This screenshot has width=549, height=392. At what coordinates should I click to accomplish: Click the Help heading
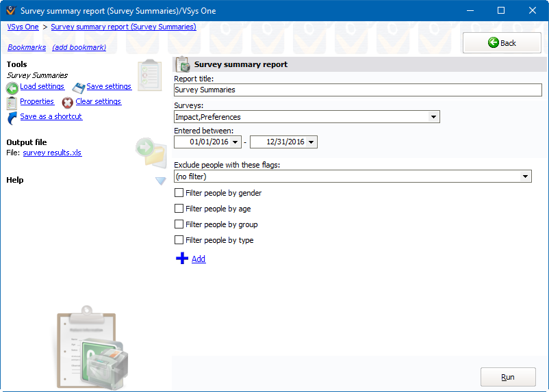[15, 180]
